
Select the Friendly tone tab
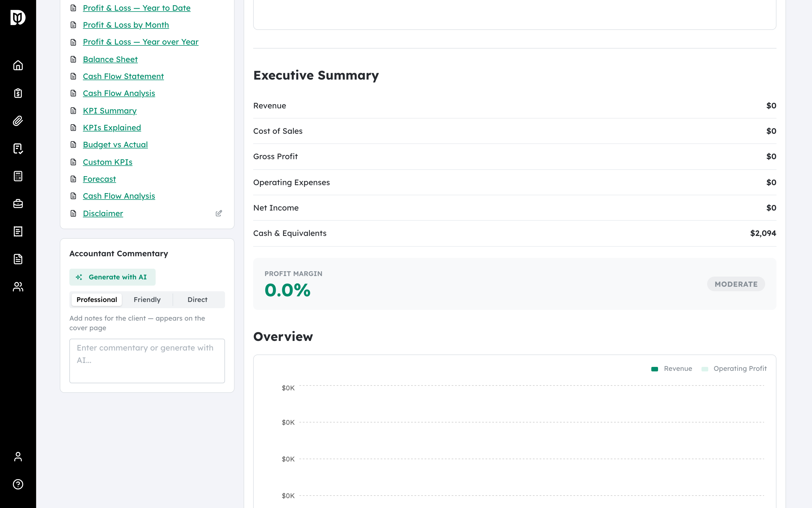coord(147,300)
